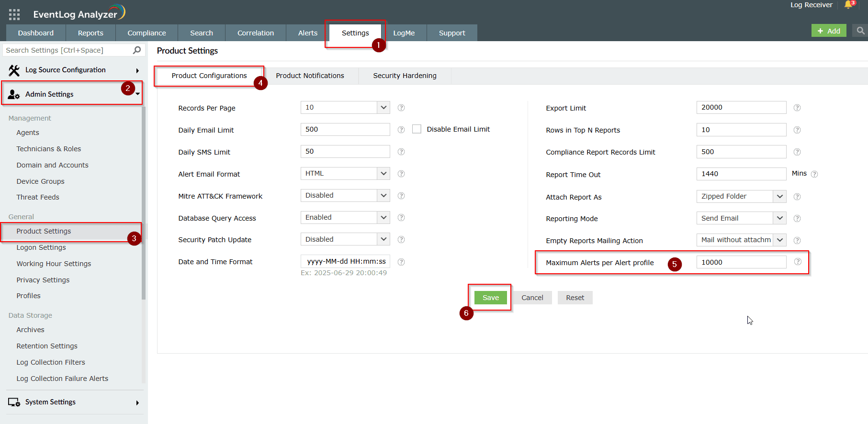Screen dimensions: 868x424
Task: Switch to the Security Hardening tab
Action: (x=405, y=76)
